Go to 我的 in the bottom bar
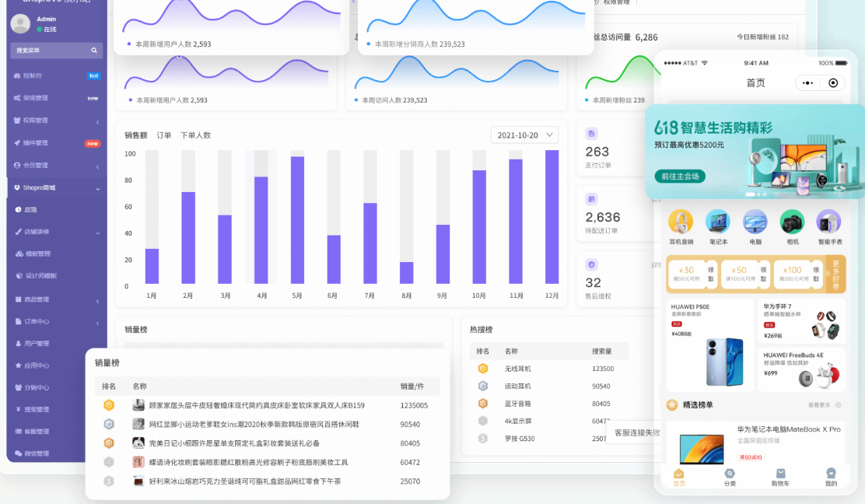 [831, 477]
